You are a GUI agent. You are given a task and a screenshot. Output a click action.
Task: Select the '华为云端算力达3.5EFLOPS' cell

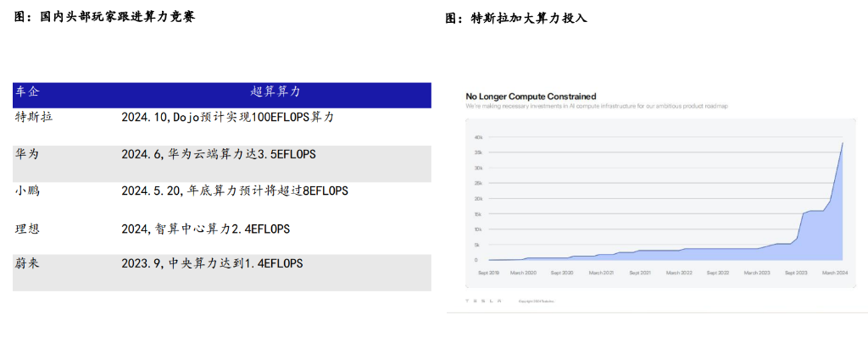pos(219,154)
